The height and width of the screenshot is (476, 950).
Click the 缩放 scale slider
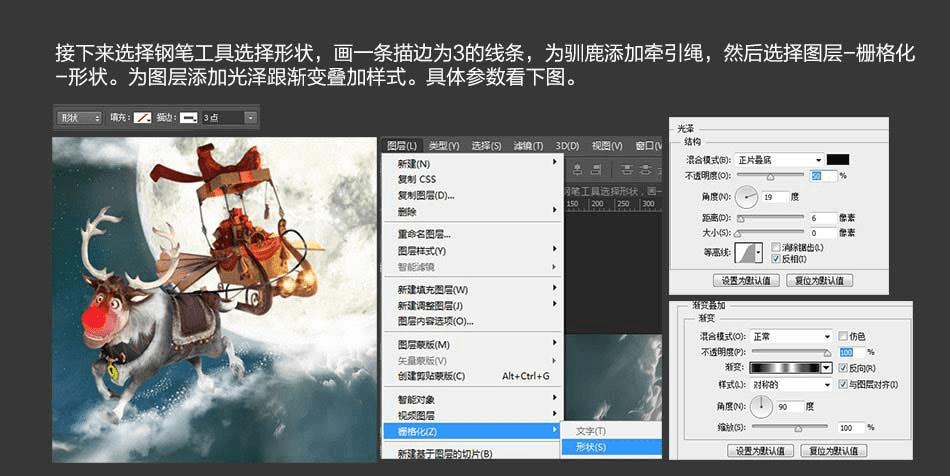[791, 428]
